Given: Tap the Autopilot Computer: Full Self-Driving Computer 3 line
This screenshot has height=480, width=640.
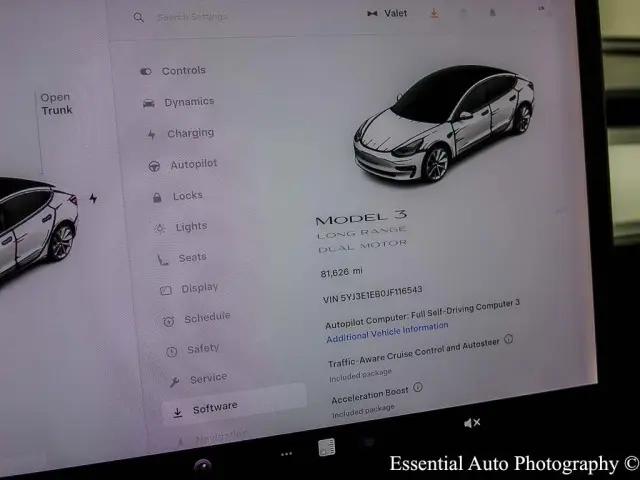Looking at the screenshot, I should point(422,314).
